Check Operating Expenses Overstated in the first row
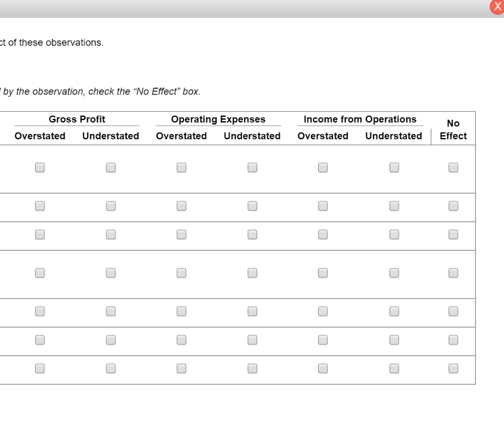This screenshot has height=439, width=504. (x=181, y=168)
